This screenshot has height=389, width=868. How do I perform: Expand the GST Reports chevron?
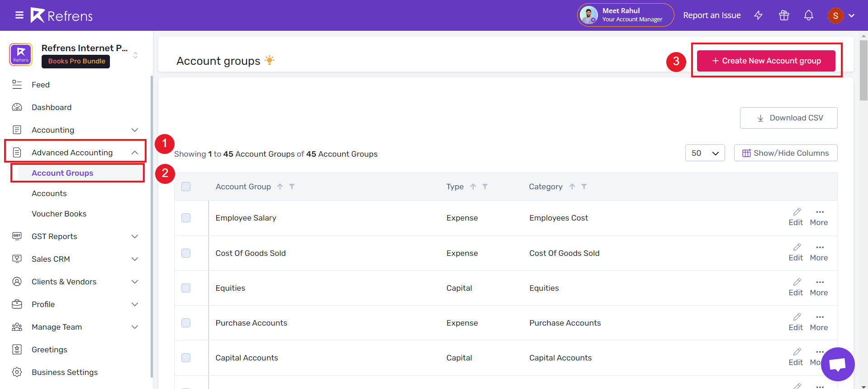(x=135, y=236)
